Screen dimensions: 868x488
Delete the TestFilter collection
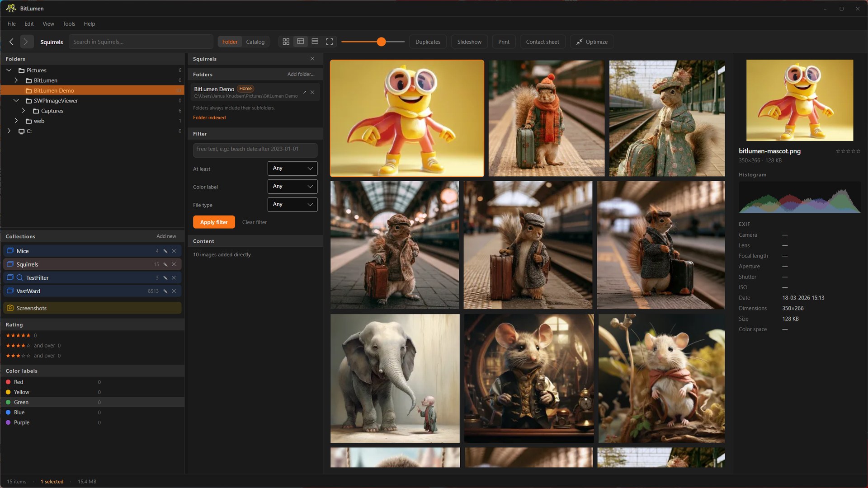click(x=174, y=278)
